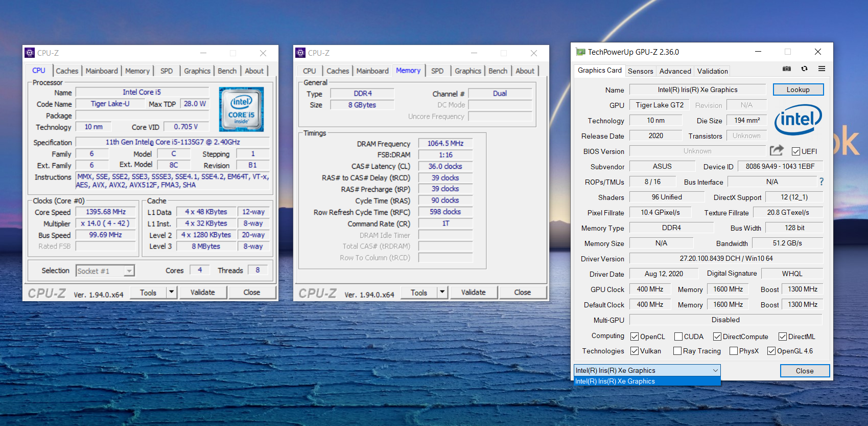Click Max TDP 28.0 W value

coord(195,104)
